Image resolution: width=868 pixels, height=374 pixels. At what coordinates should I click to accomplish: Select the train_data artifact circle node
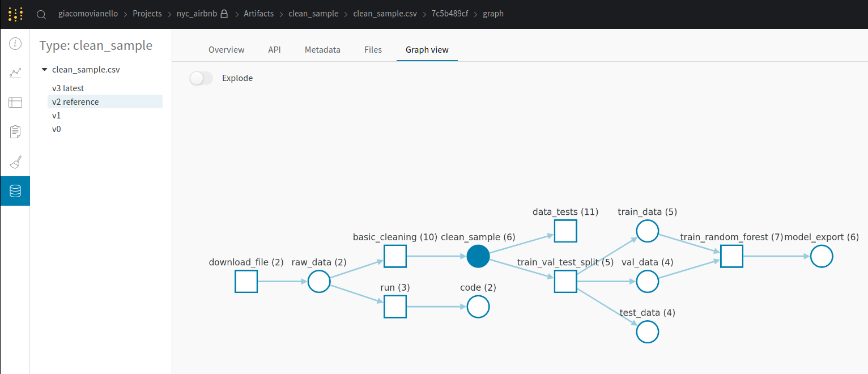click(648, 231)
